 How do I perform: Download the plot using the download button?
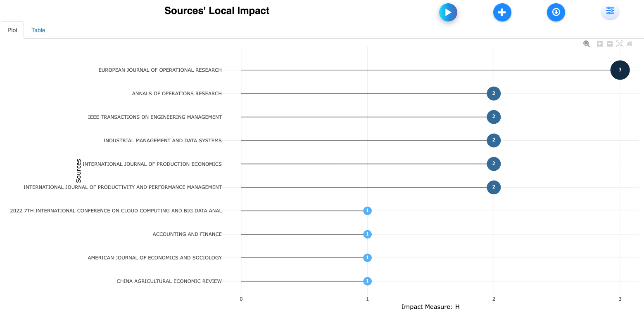pyautogui.click(x=556, y=12)
